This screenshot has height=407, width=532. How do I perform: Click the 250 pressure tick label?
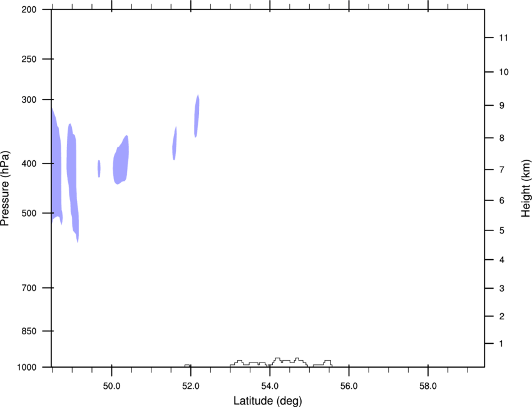(29, 59)
